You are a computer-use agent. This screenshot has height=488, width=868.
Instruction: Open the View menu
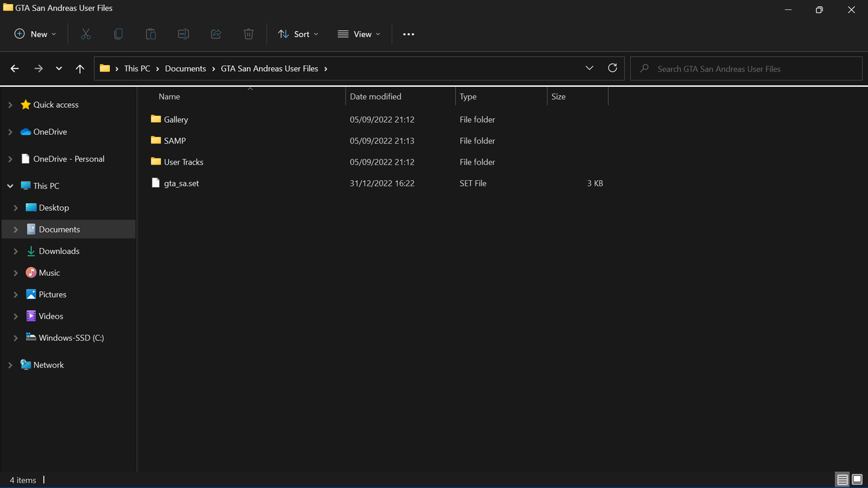(x=359, y=34)
